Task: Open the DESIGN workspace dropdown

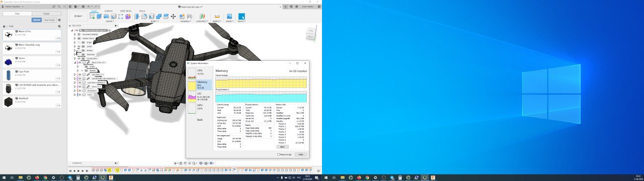Action: click(78, 16)
